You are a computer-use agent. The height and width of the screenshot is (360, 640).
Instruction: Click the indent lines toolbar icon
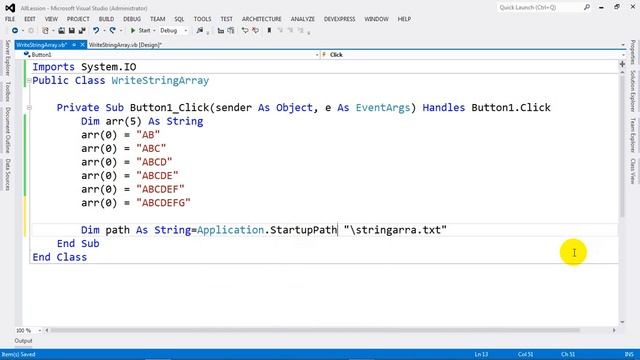220,31
